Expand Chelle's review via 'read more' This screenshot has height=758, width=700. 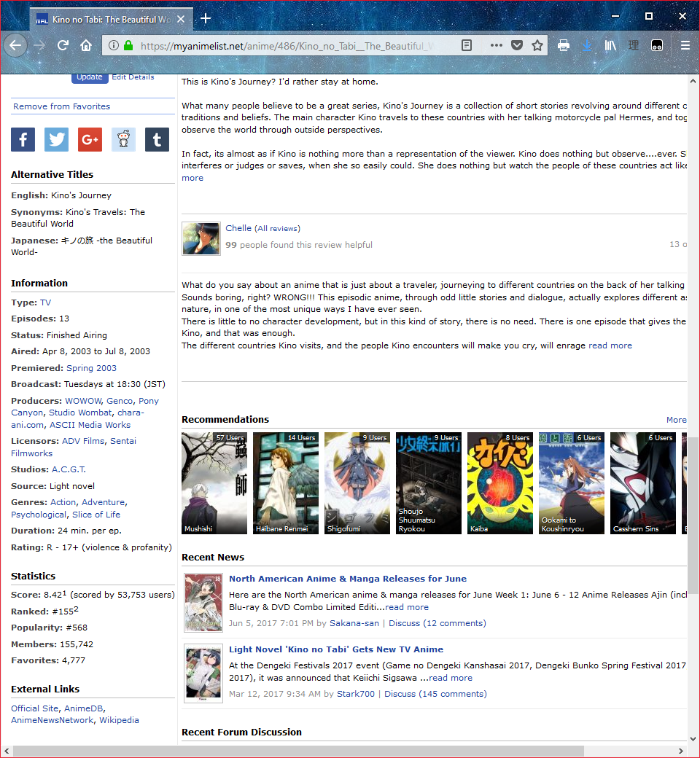610,345
